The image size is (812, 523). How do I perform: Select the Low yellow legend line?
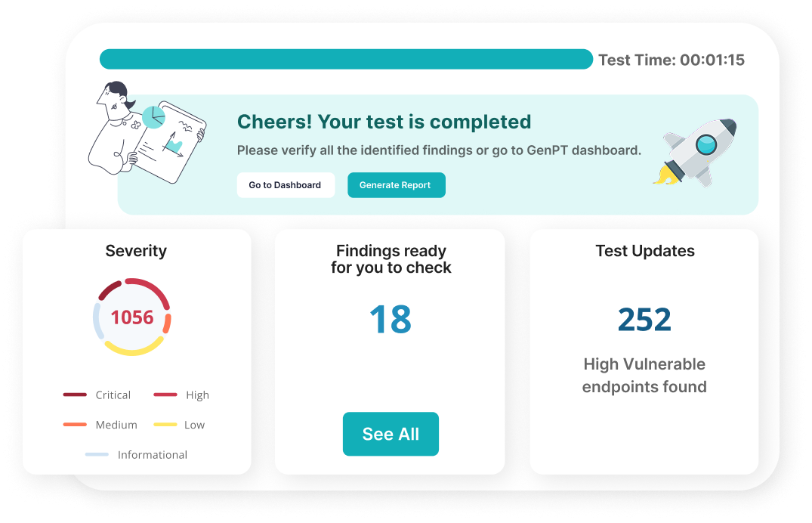tap(165, 425)
